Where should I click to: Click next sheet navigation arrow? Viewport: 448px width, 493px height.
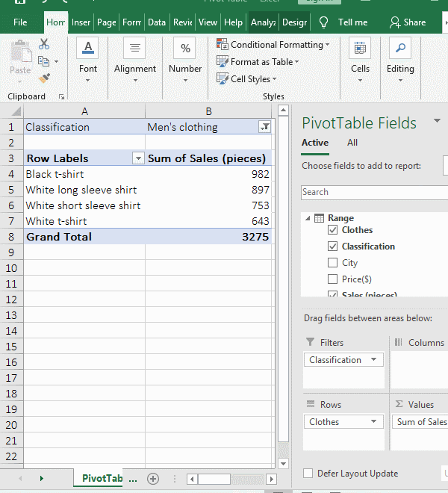point(42,479)
